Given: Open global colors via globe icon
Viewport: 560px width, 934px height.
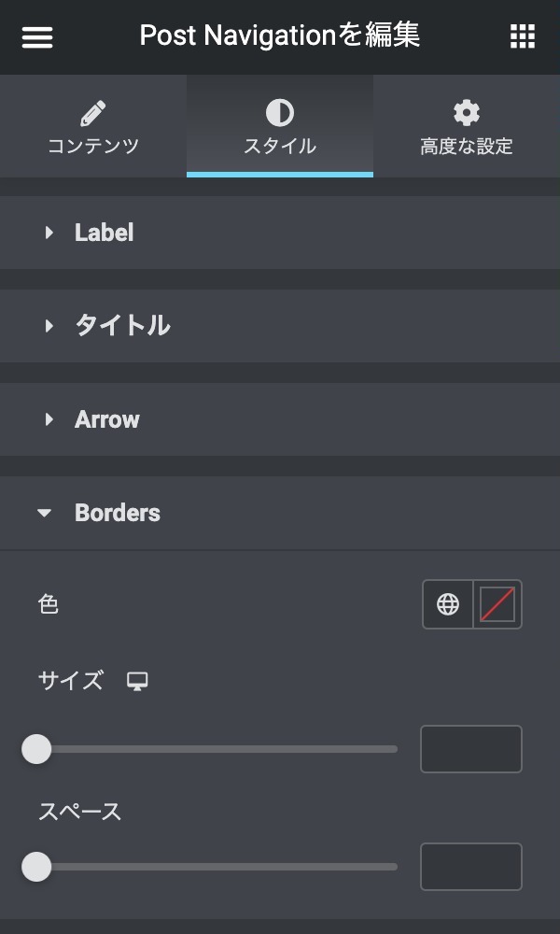Looking at the screenshot, I should [x=448, y=605].
